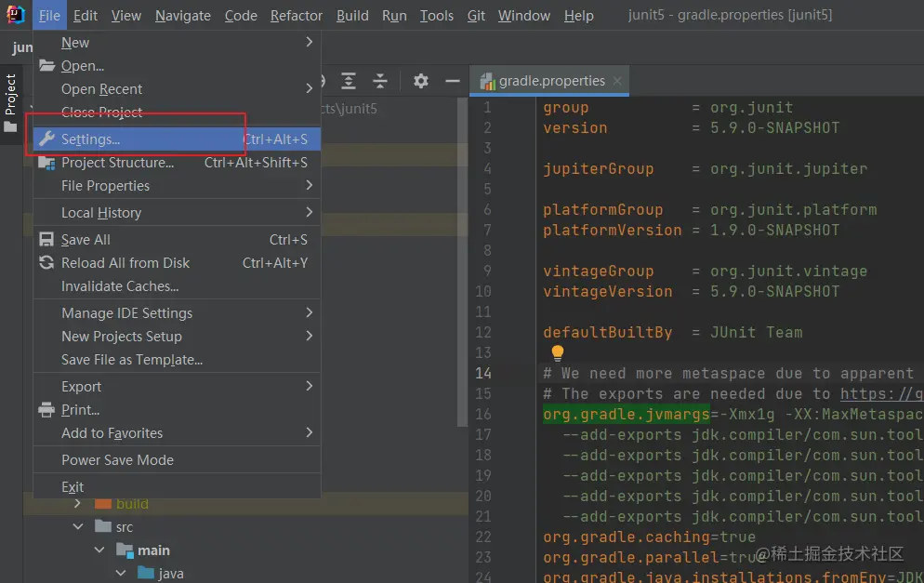Open the Edit menu
This screenshot has width=924, height=583.
pos(86,15)
